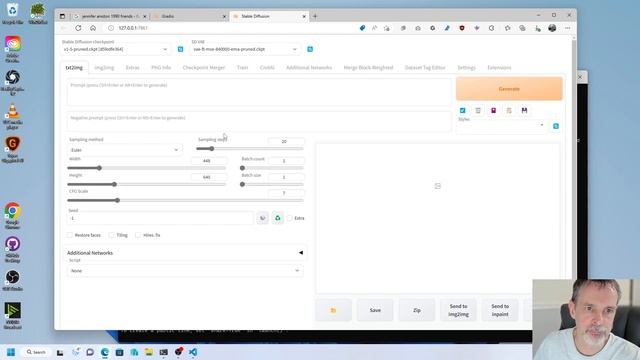Open the terminal from the taskbar
This screenshot has height=360, width=640.
[x=164, y=352]
